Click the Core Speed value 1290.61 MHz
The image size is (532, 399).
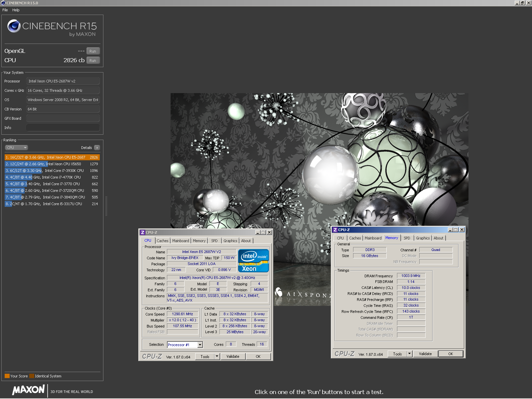(x=183, y=314)
